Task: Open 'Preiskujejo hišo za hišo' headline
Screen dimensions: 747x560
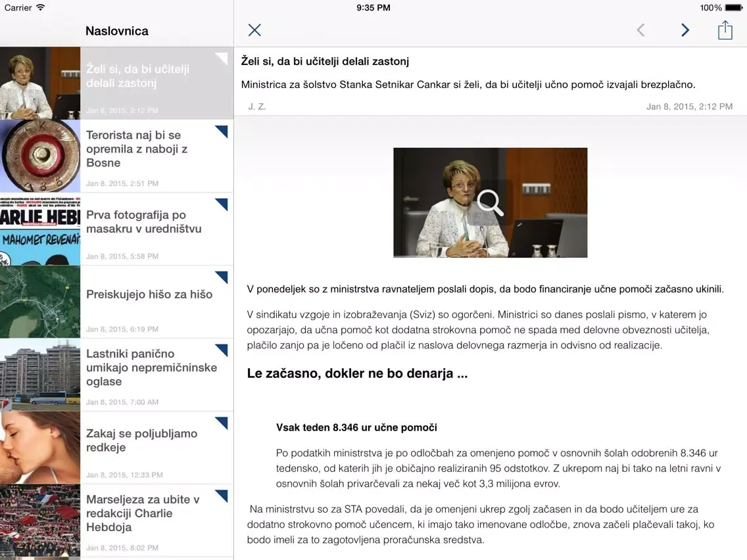Action: click(x=149, y=294)
